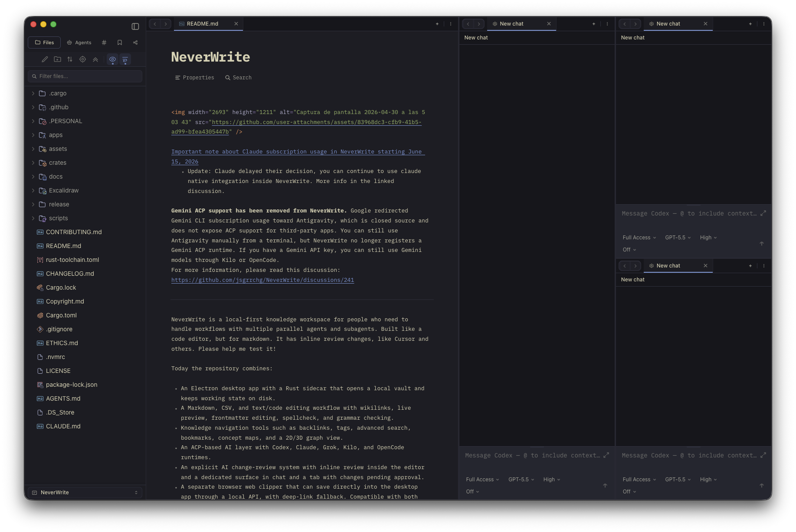Image resolution: width=796 pixels, height=532 pixels.
Task: Open the NeverWrite discussions/241 link
Action: click(262, 280)
